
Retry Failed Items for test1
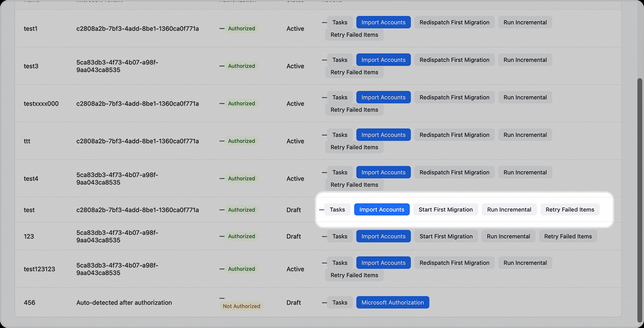(x=354, y=35)
